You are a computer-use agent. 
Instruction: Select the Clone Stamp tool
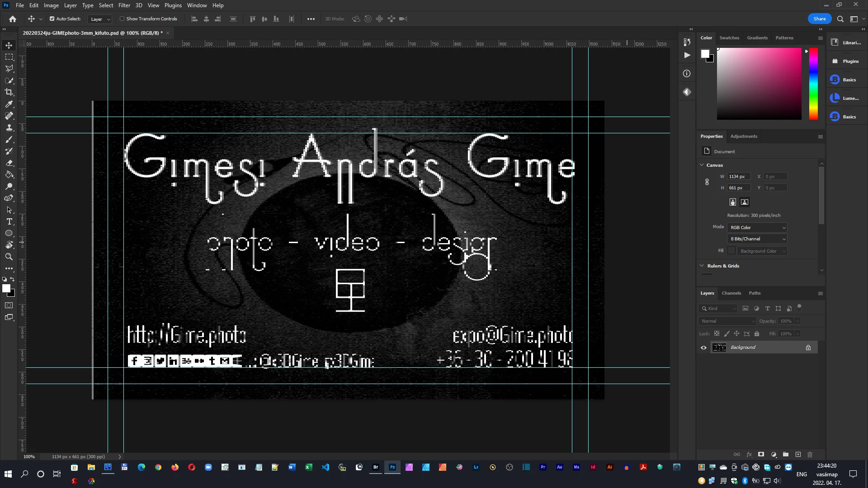pos(9,127)
